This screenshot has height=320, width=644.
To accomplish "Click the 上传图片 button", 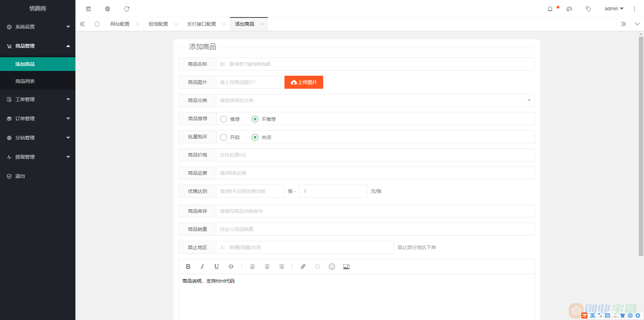I will (x=304, y=82).
